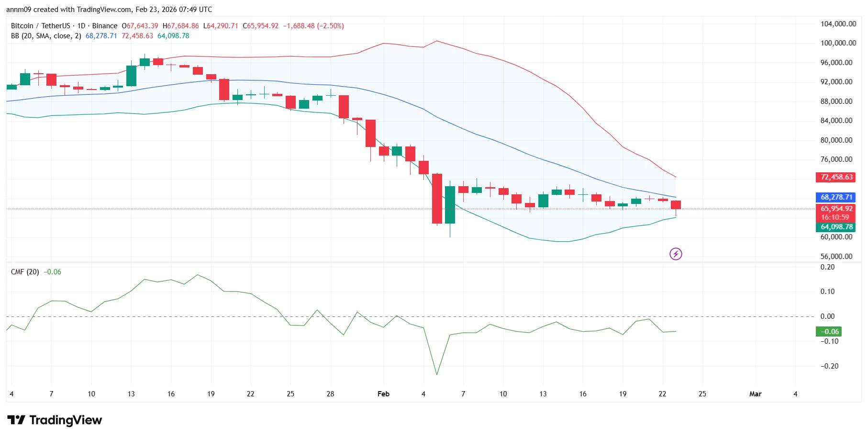The width and height of the screenshot is (868, 438).
Task: Click Mar on the time axis
Action: coord(755,393)
